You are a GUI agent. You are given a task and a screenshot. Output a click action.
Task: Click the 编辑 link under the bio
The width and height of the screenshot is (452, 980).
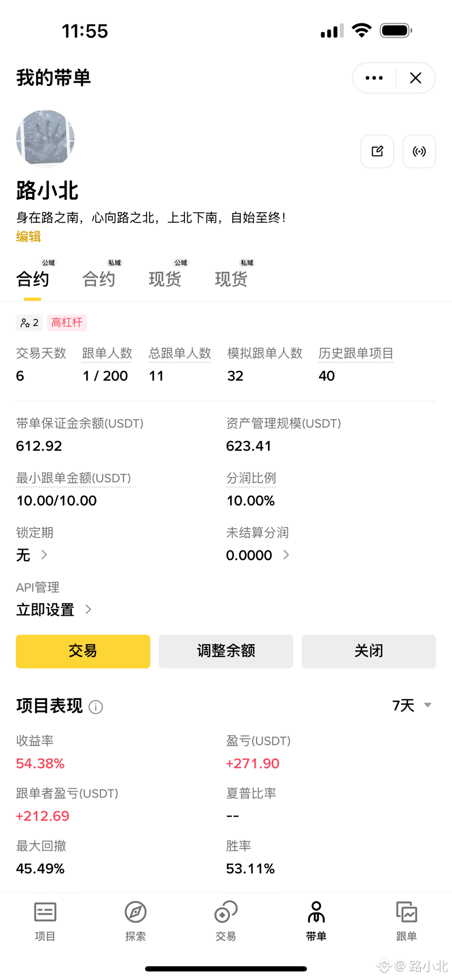tap(28, 236)
